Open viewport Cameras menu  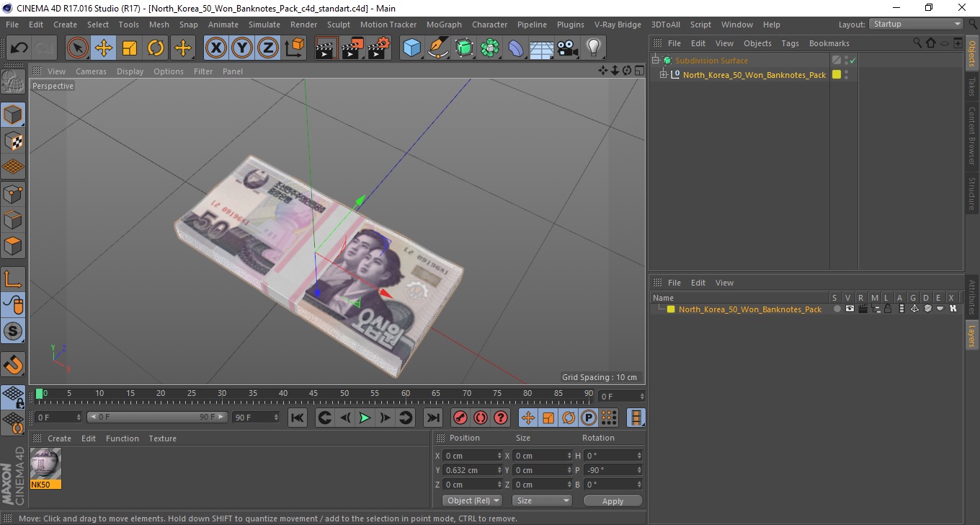pyautogui.click(x=91, y=71)
